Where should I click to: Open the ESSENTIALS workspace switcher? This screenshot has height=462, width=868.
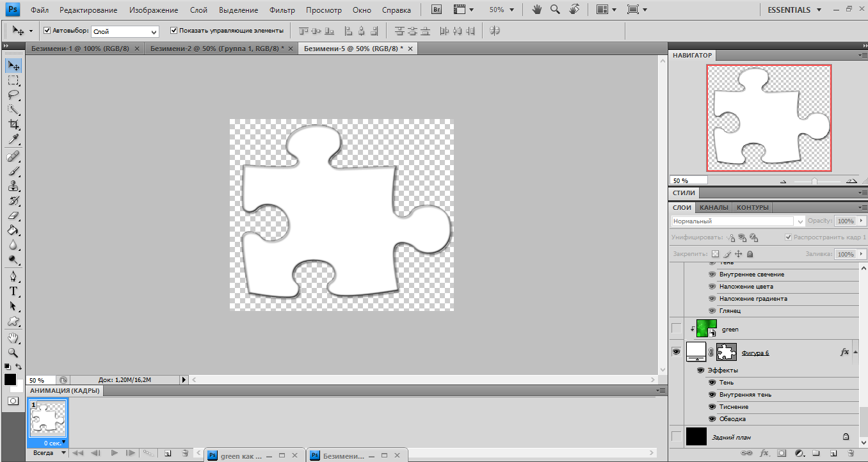point(794,10)
